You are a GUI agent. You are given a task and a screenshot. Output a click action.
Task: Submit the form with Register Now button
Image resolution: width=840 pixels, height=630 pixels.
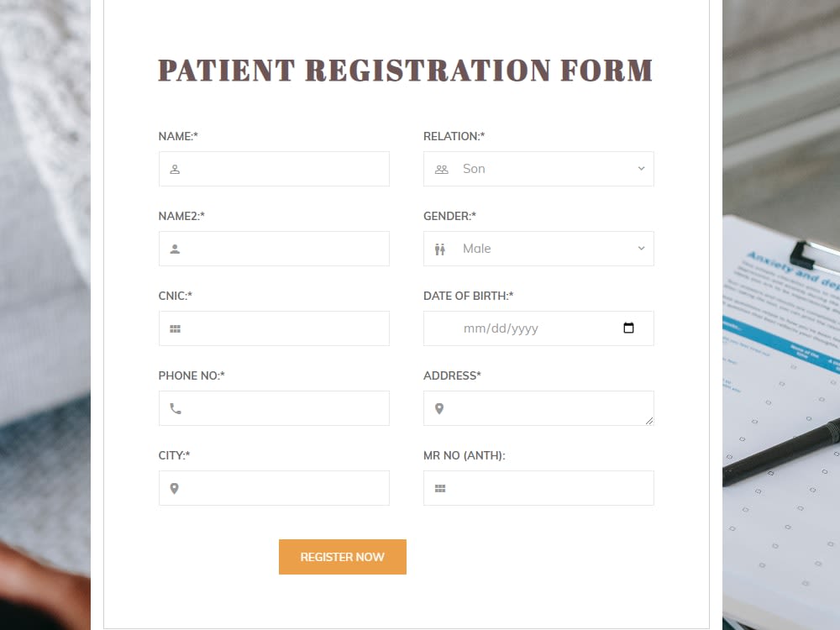[x=343, y=557]
